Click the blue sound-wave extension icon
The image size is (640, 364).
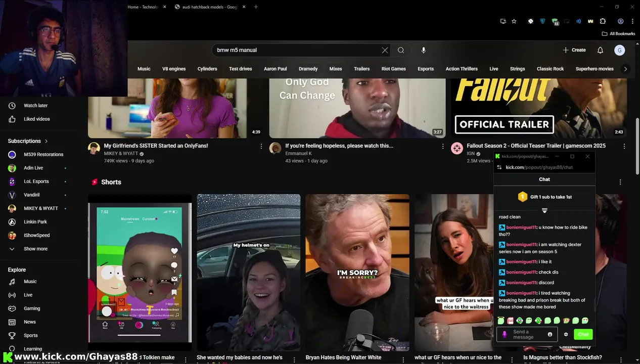coord(579,21)
